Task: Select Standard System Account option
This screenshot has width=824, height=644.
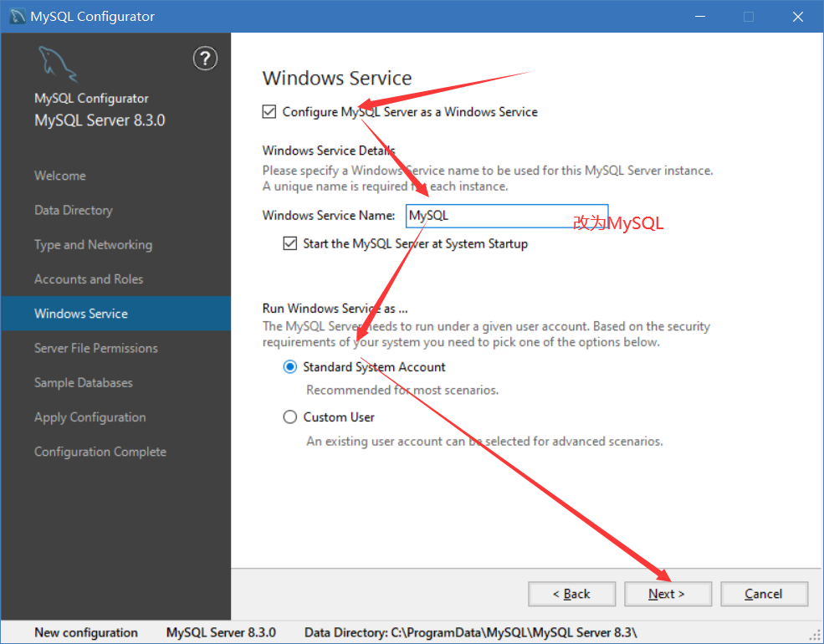Action: [290, 366]
